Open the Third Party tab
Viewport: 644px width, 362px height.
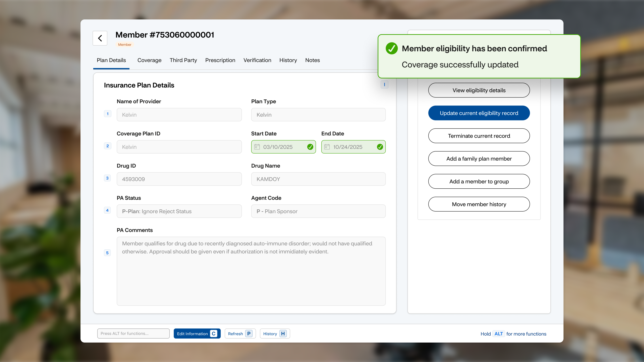[x=183, y=60]
